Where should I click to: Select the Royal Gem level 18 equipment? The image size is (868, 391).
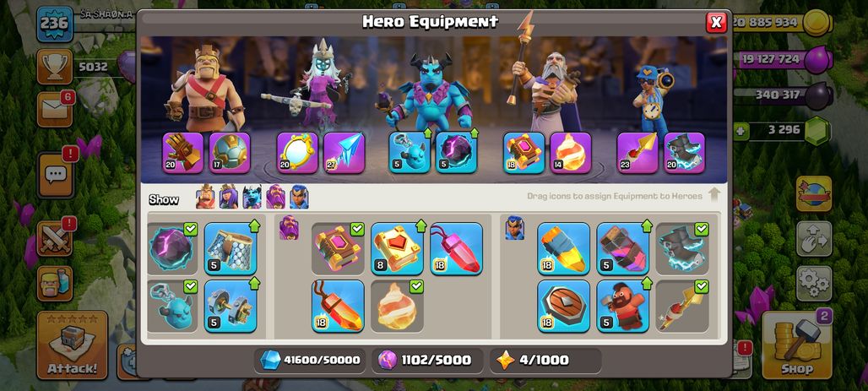[x=563, y=248]
